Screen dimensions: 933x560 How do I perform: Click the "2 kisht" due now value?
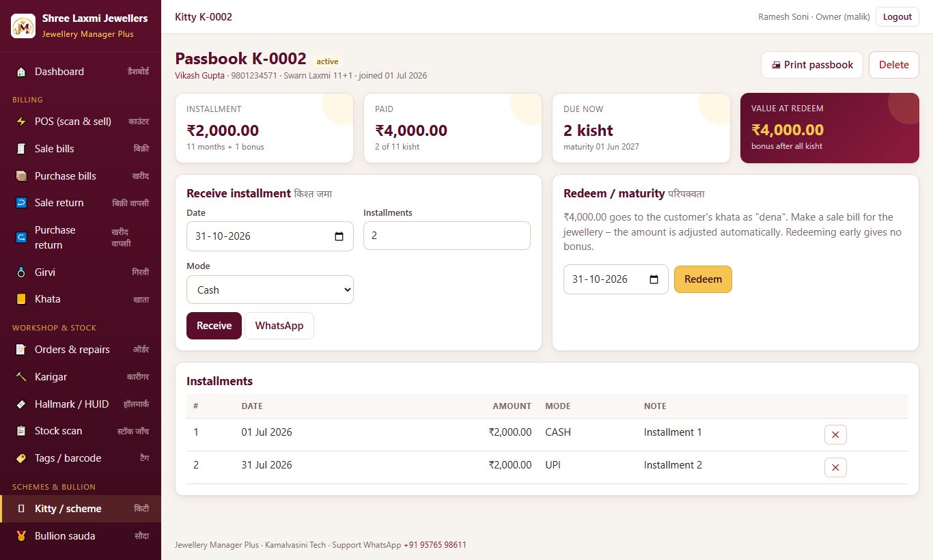pos(588,130)
